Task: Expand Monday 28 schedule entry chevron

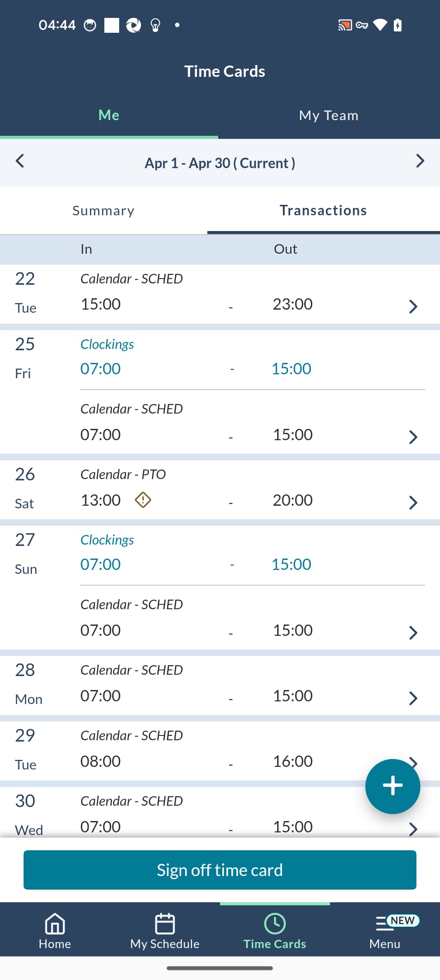Action: pyautogui.click(x=413, y=698)
